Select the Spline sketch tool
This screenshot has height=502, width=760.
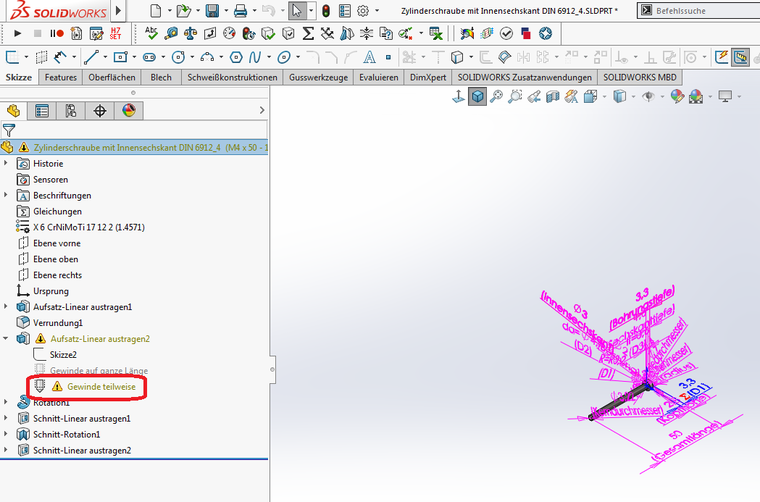tap(255, 57)
